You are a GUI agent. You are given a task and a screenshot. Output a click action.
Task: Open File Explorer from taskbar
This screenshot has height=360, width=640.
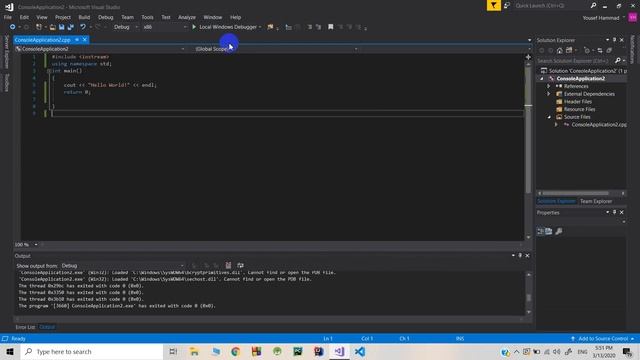194,351
